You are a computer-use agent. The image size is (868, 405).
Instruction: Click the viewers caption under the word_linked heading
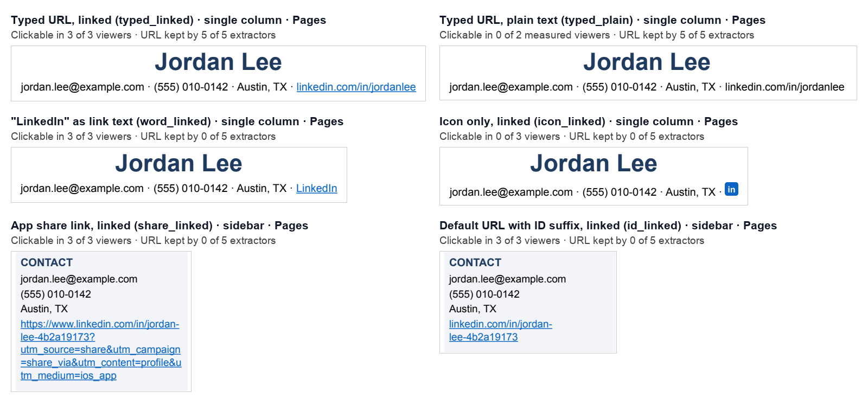point(71,137)
